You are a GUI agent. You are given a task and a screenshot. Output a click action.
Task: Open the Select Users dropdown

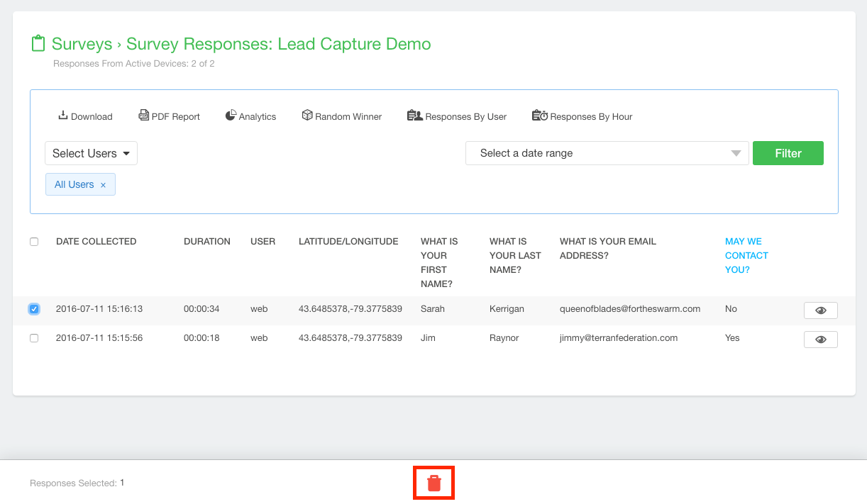[91, 152]
